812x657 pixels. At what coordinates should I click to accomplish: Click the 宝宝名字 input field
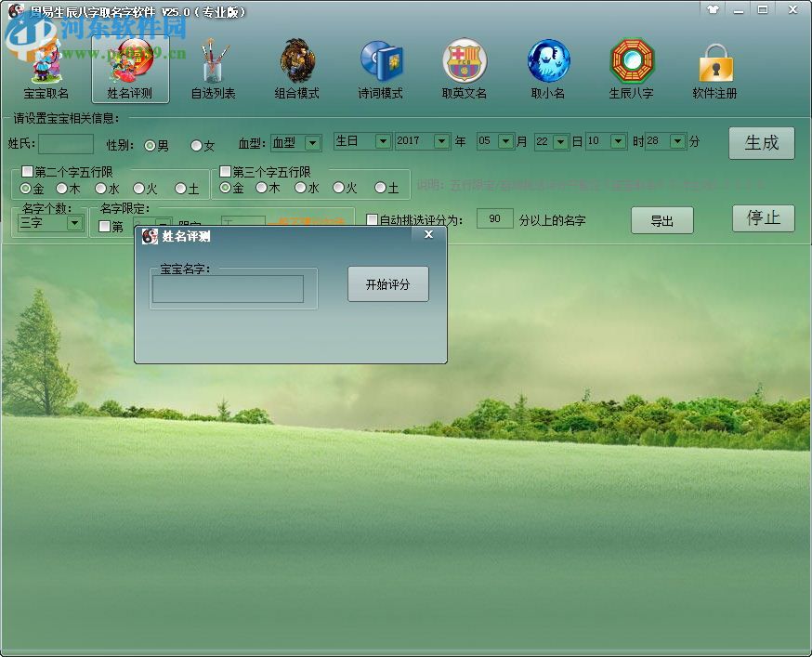[228, 289]
